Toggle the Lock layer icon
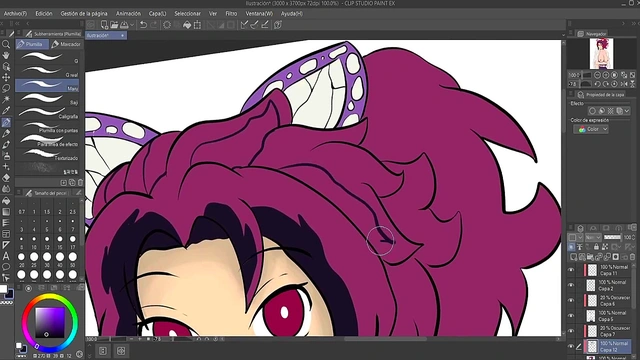The height and width of the screenshot is (360, 640). [596, 247]
